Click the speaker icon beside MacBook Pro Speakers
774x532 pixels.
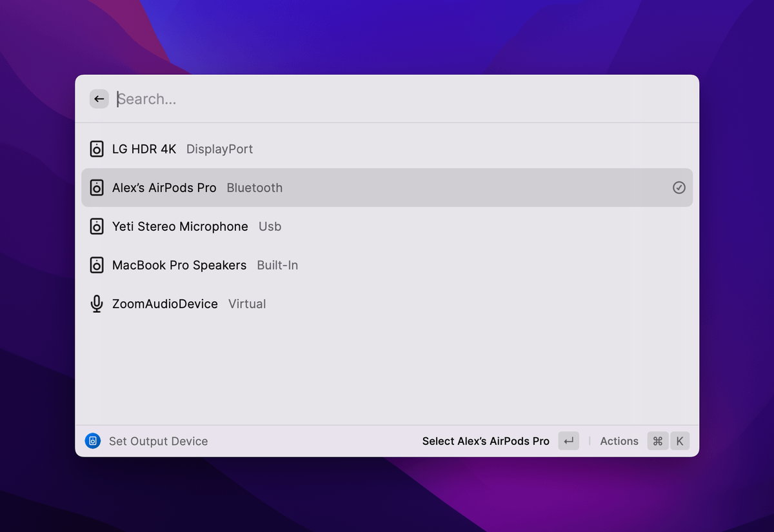97,265
